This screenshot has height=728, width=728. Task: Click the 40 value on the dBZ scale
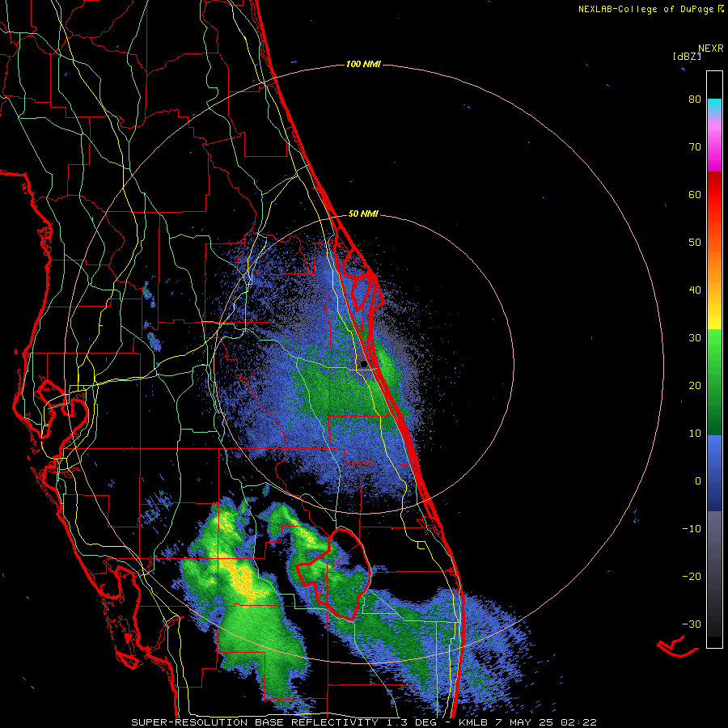695,290
